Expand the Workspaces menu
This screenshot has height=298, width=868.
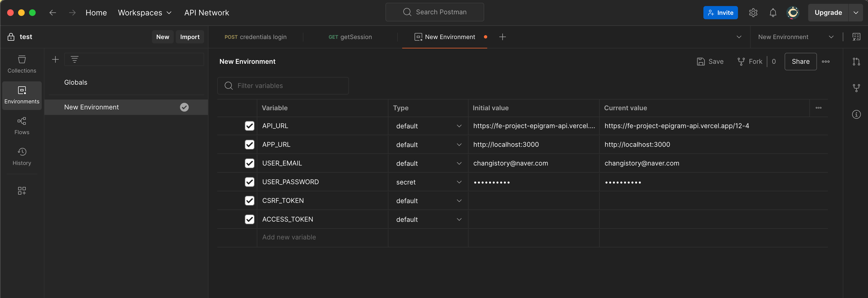[x=145, y=13]
